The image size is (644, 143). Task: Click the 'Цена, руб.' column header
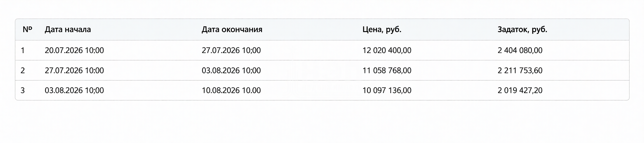pos(382,30)
